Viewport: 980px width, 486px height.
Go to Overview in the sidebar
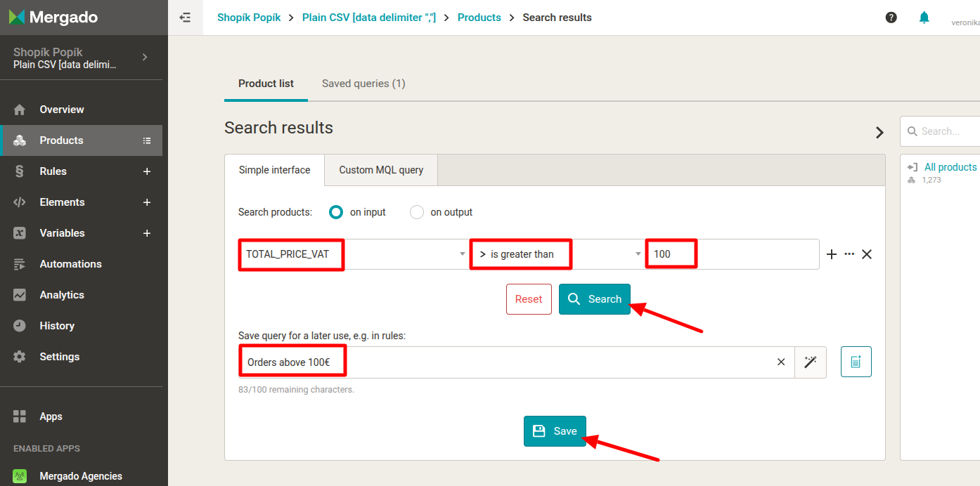(x=81, y=110)
